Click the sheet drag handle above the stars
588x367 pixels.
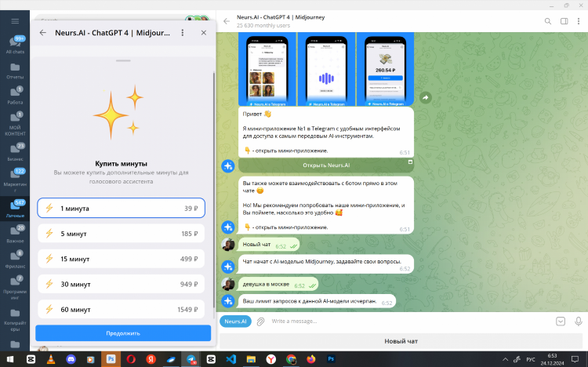click(123, 60)
